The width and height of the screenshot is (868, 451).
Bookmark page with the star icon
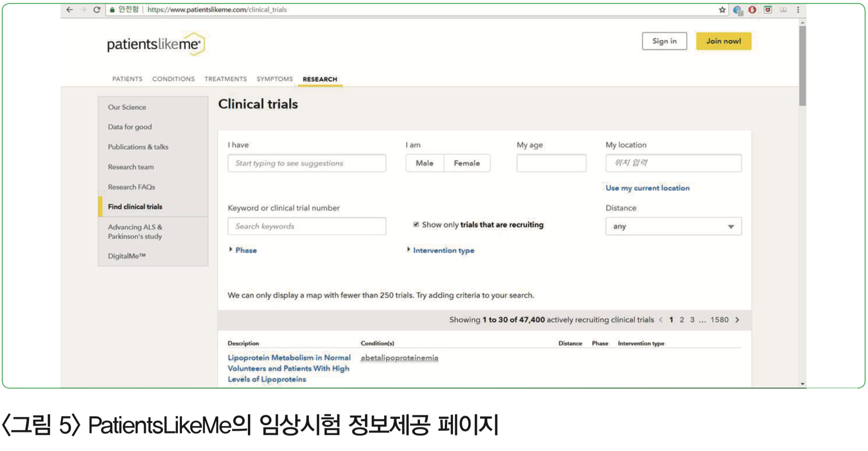coord(722,10)
